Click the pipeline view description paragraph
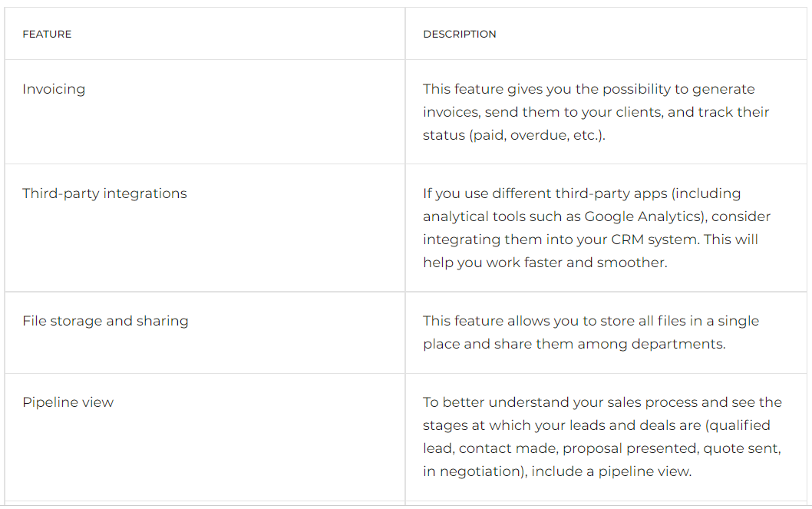The width and height of the screenshot is (812, 509). coord(602,437)
